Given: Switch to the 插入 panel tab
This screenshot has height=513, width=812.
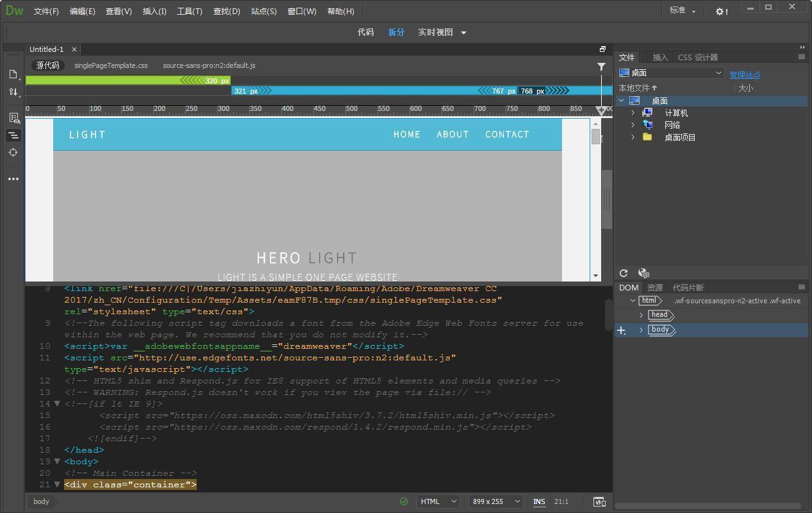Looking at the screenshot, I should pos(660,58).
